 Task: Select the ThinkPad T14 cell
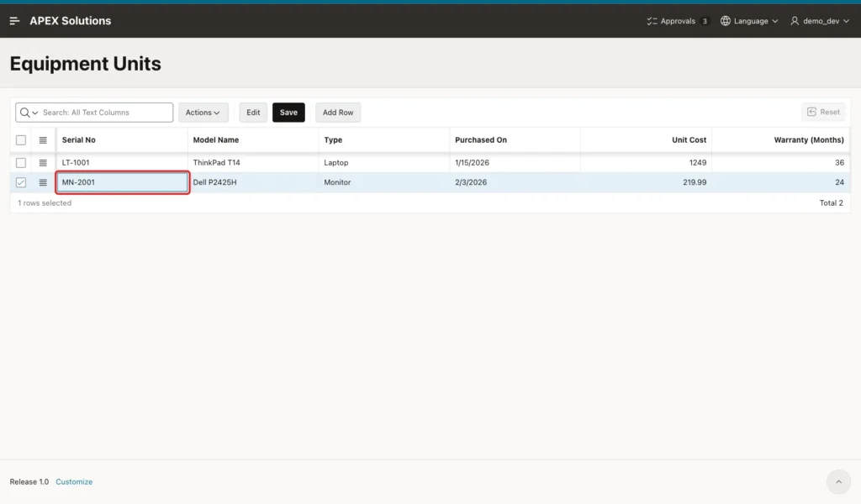[253, 163]
